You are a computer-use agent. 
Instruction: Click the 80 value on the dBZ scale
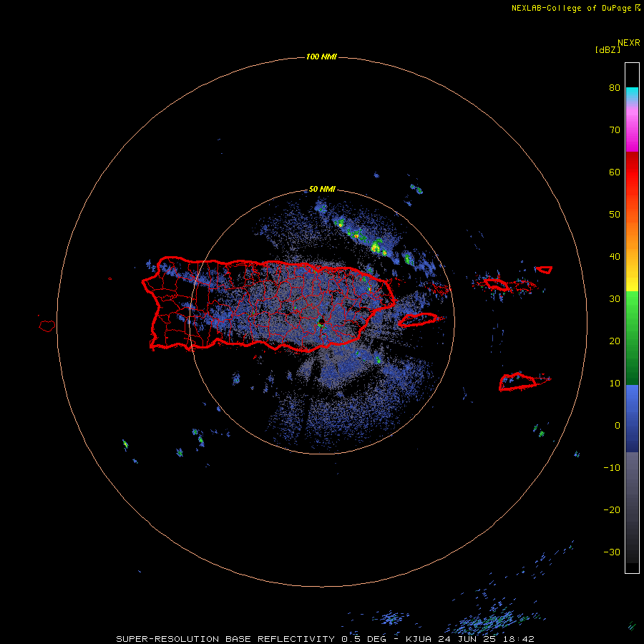pyautogui.click(x=615, y=87)
